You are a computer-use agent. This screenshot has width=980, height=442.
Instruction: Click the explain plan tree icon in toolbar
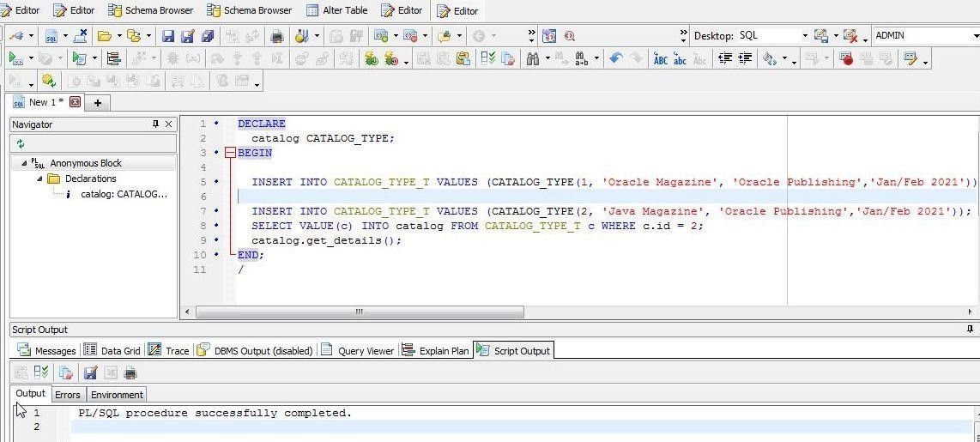point(114,58)
